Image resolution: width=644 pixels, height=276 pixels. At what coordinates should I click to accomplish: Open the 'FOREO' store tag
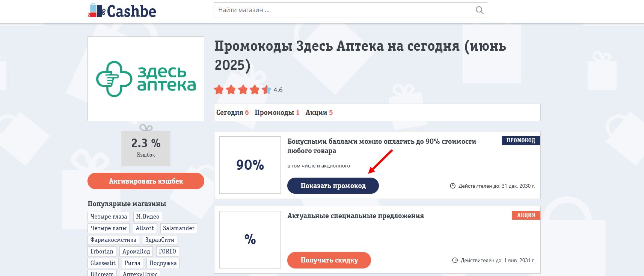(167, 252)
